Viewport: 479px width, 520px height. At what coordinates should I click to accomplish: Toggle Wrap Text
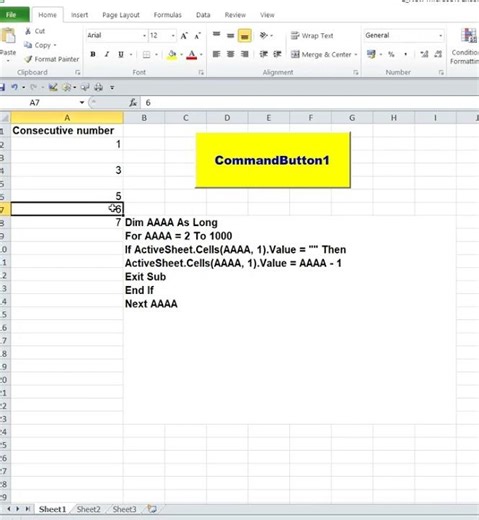[x=312, y=36]
